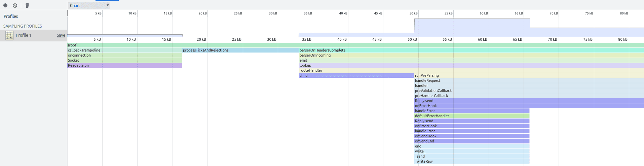Click the record profile button
Screen dimensions: 644x166
click(5, 5)
